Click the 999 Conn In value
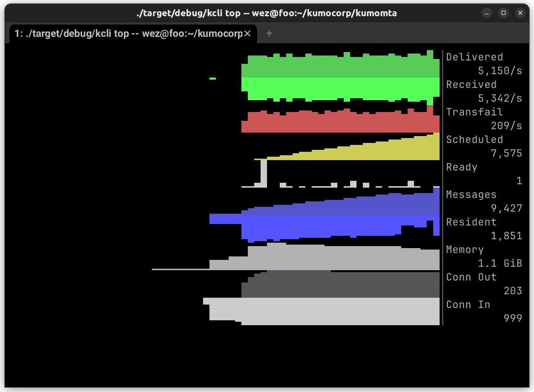Viewport: 534px width, 392px height. (x=513, y=318)
